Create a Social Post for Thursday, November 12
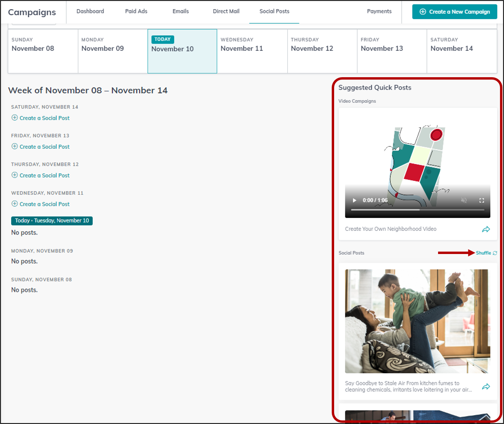Screen dimensions: 504x424 pos(44,175)
